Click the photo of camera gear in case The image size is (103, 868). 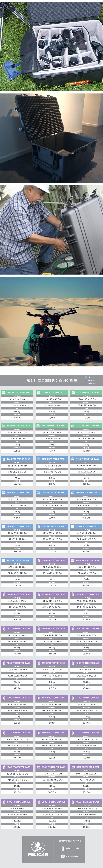51,46
